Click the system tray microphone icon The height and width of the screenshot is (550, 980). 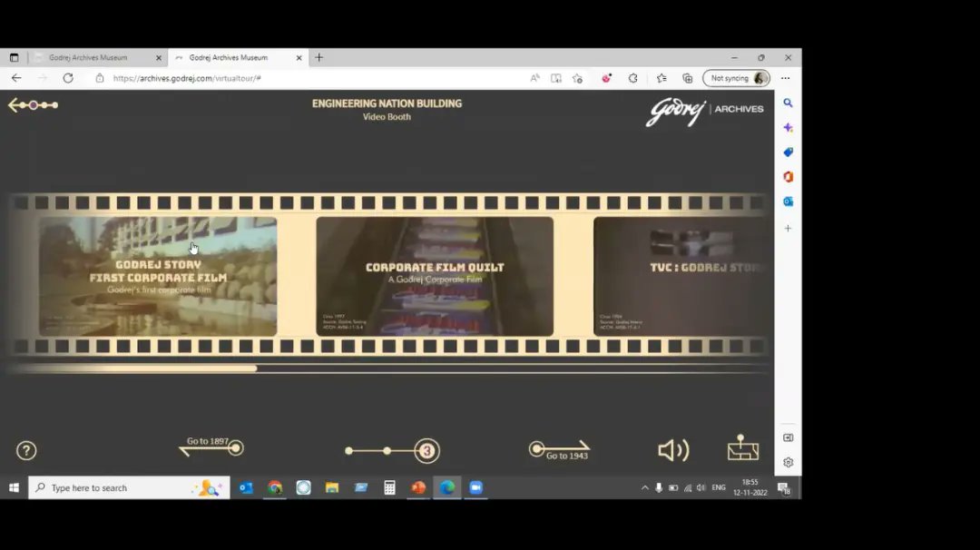[x=659, y=487]
